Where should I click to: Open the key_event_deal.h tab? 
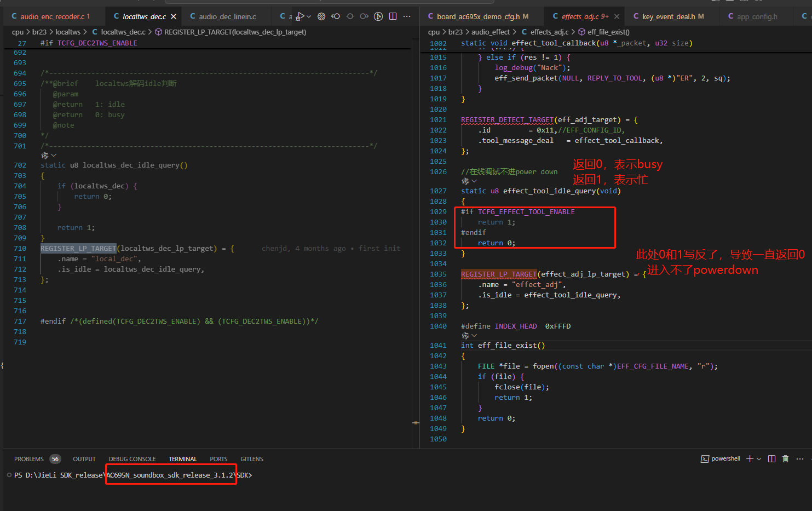(668, 16)
